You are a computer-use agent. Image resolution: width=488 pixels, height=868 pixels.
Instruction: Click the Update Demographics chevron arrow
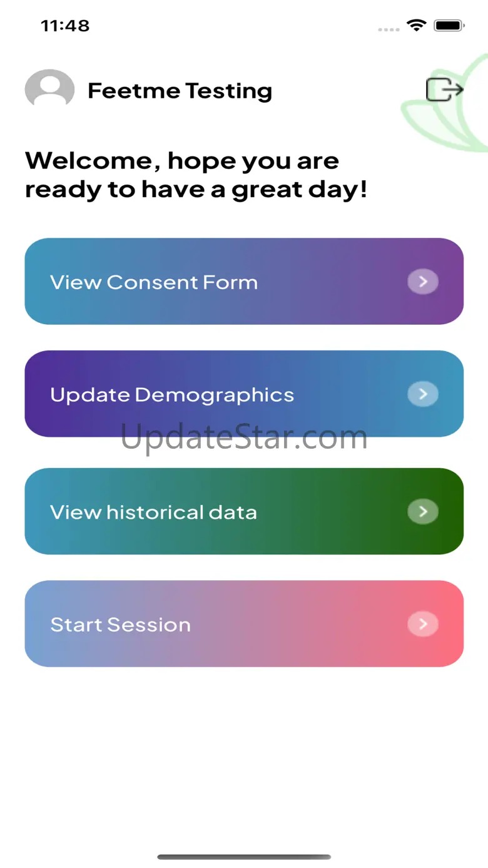(423, 394)
